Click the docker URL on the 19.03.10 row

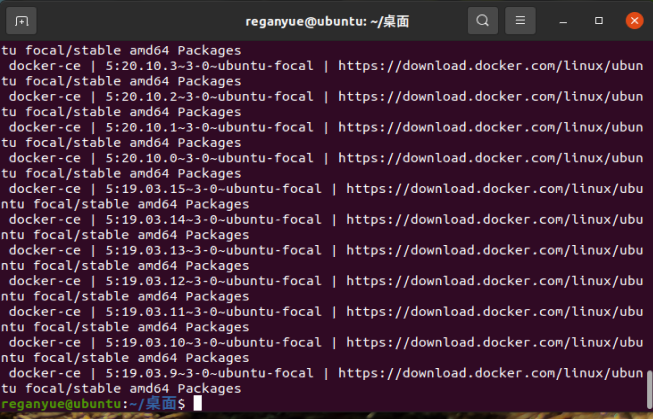coord(495,342)
